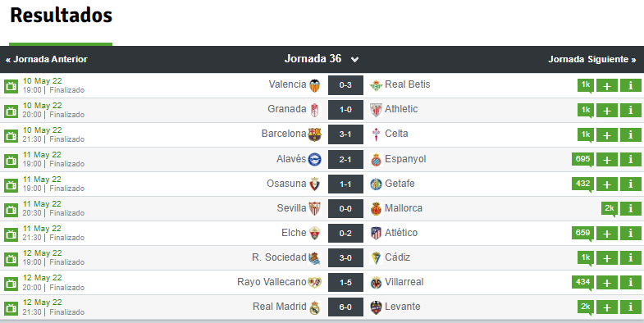The width and height of the screenshot is (644, 323).
Task: Click the Atlético club badge
Action: pos(376,233)
